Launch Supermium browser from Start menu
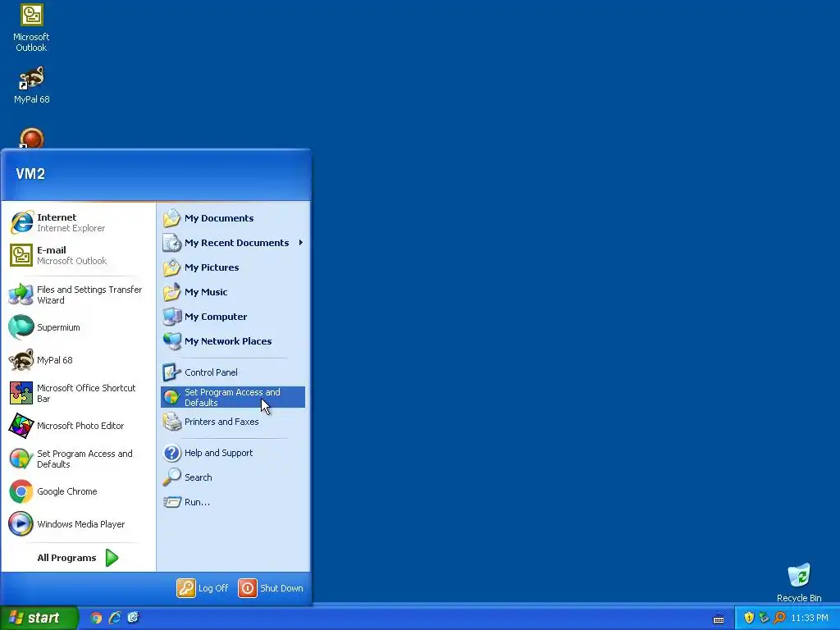 (78, 327)
